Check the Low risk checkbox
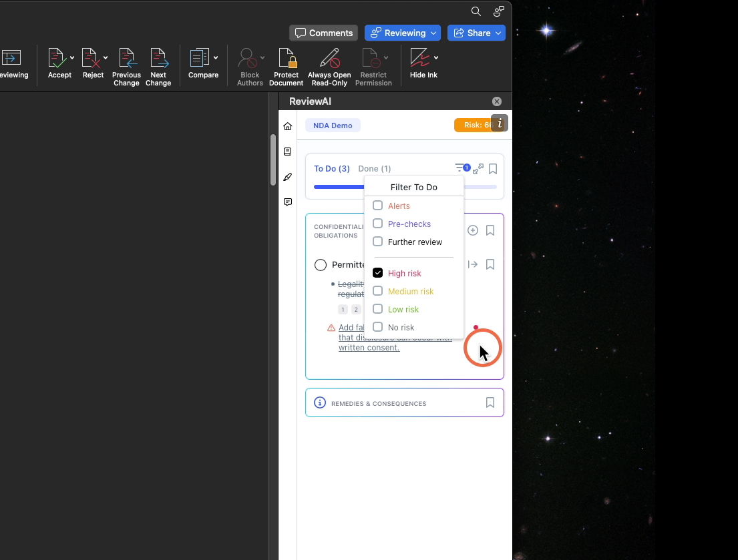This screenshot has height=560, width=738. [x=377, y=309]
